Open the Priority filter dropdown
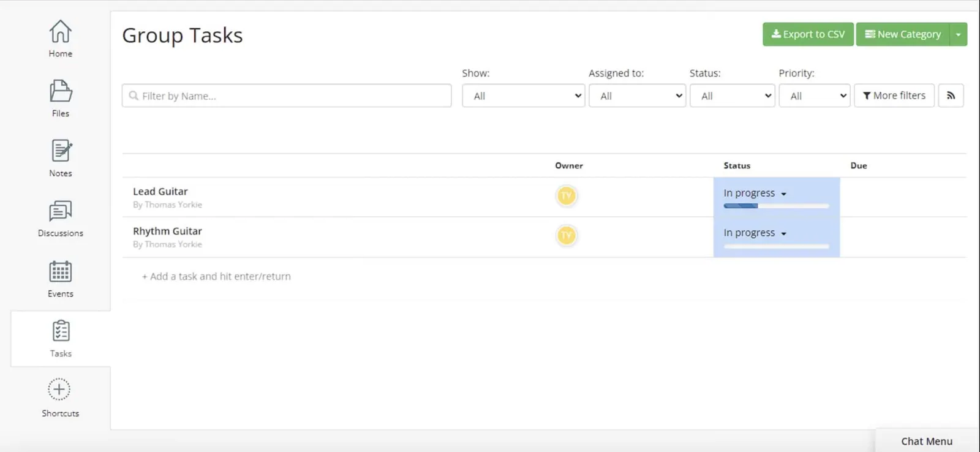 815,96
